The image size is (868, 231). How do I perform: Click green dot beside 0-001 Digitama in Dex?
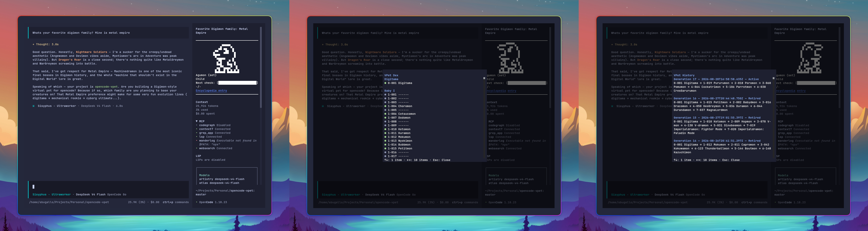click(385, 83)
